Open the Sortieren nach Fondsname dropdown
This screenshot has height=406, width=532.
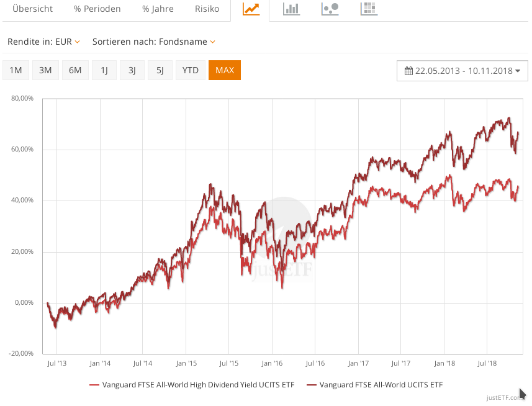tap(154, 42)
